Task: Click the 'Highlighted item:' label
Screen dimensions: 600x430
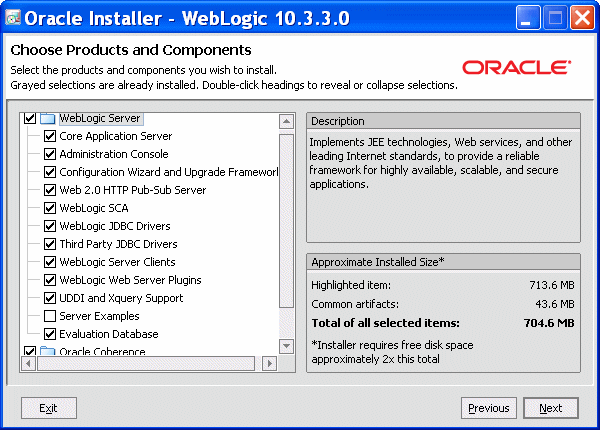Action: tap(351, 285)
